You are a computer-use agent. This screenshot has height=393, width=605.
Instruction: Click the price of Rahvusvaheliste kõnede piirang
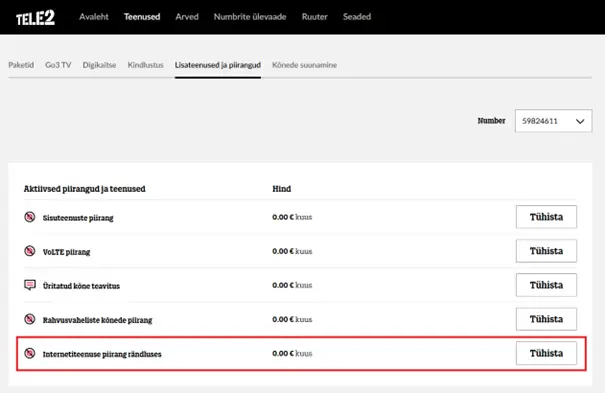(292, 319)
